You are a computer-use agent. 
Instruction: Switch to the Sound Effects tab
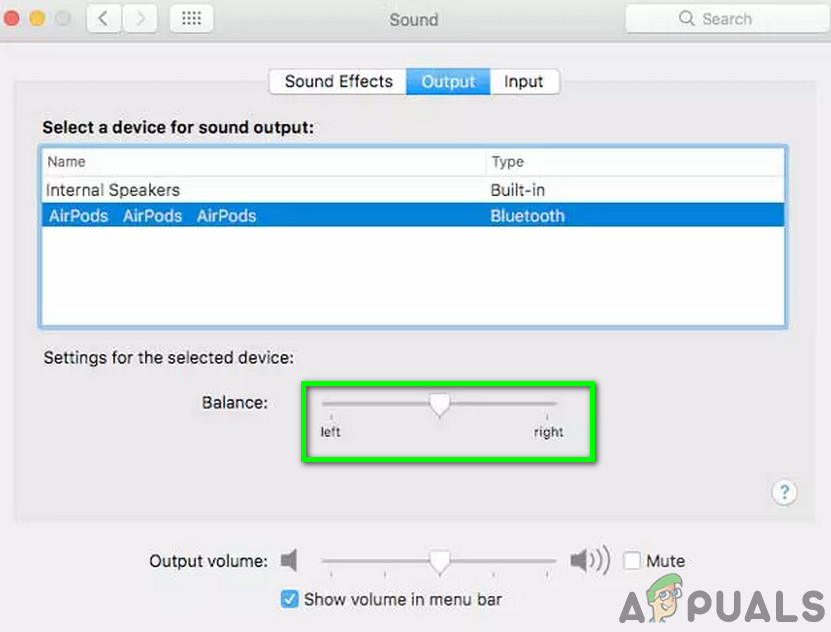[338, 82]
